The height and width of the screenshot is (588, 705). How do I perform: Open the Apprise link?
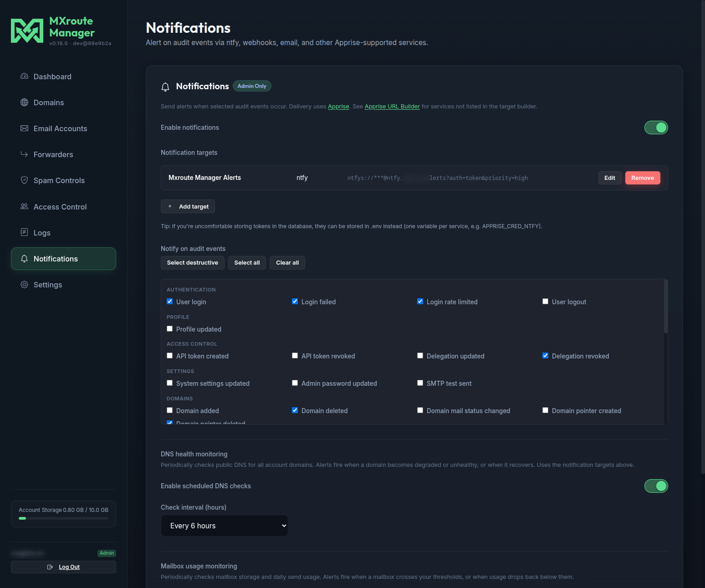[x=338, y=107]
